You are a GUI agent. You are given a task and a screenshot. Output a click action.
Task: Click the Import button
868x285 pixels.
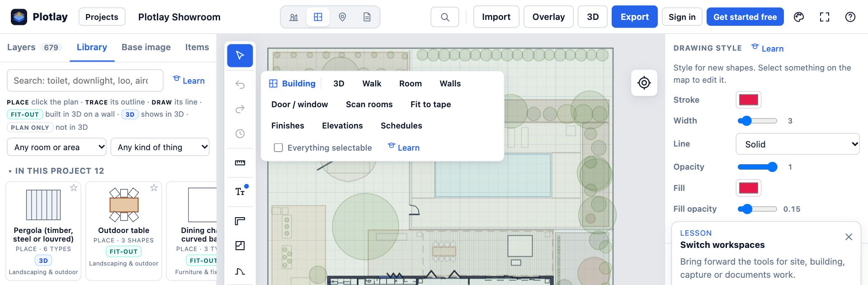coord(496,17)
